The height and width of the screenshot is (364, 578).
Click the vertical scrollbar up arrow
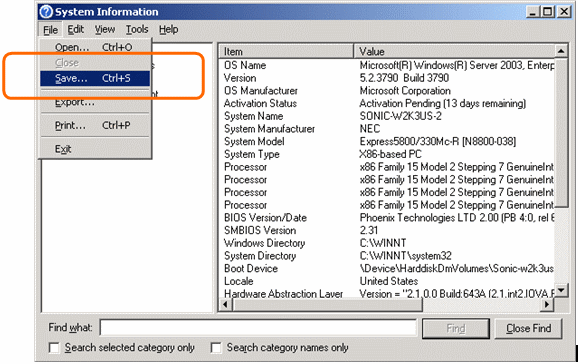[x=561, y=51]
